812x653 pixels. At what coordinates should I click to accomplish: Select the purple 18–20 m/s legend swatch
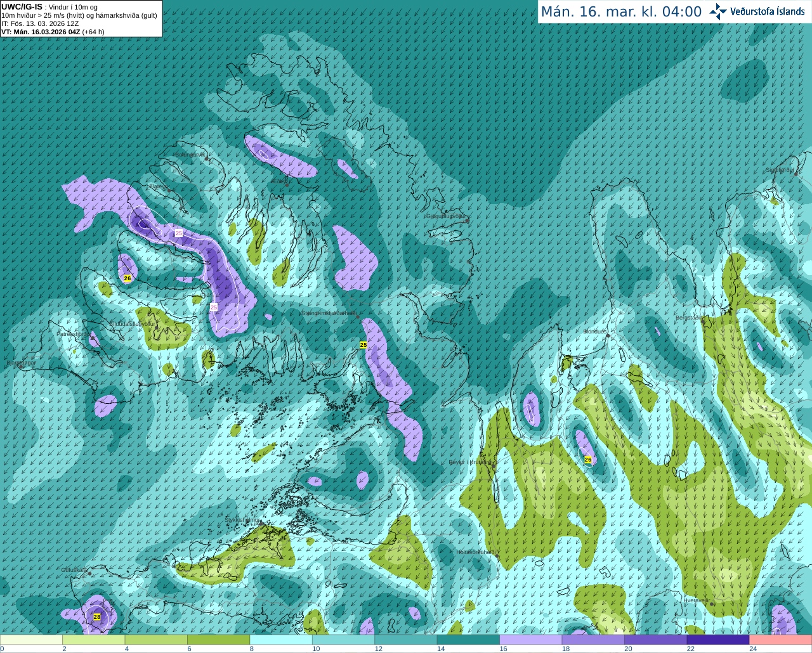click(593, 640)
